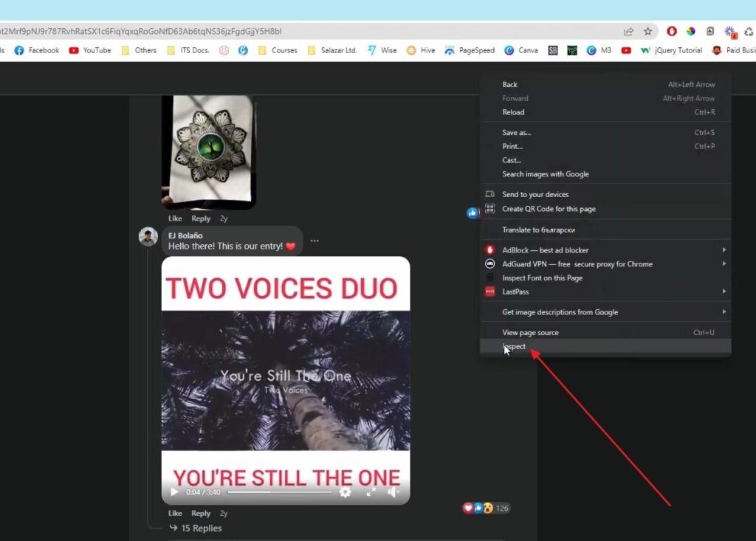This screenshot has width=756, height=541.
Task: Open the Hive bookmark
Action: click(x=421, y=50)
